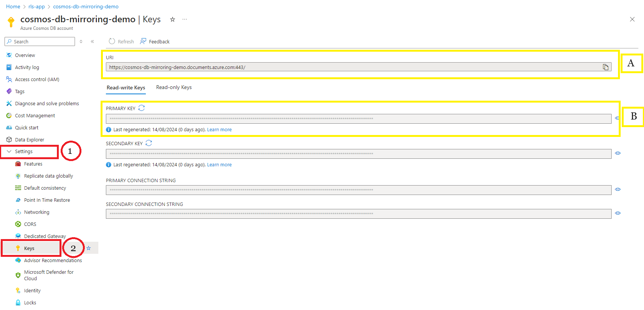Open Networking settings
This screenshot has height=310, width=644.
click(x=37, y=212)
